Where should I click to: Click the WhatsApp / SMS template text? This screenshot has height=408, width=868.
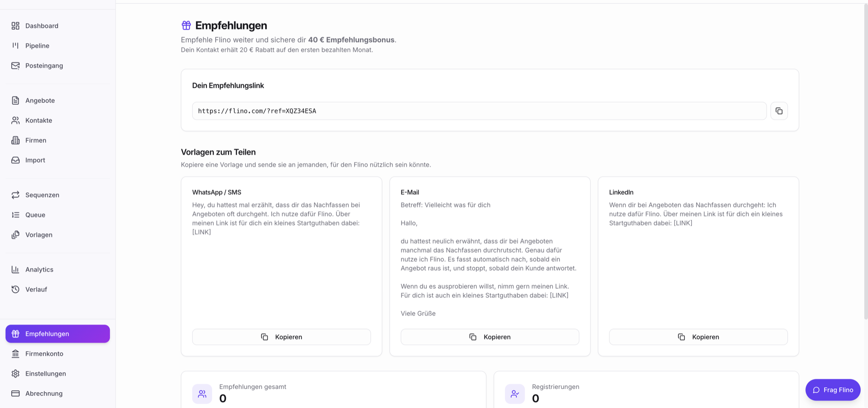coord(276,218)
